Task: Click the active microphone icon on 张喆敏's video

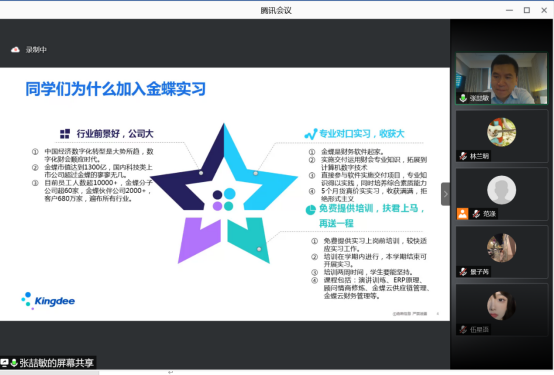Action: pos(463,98)
